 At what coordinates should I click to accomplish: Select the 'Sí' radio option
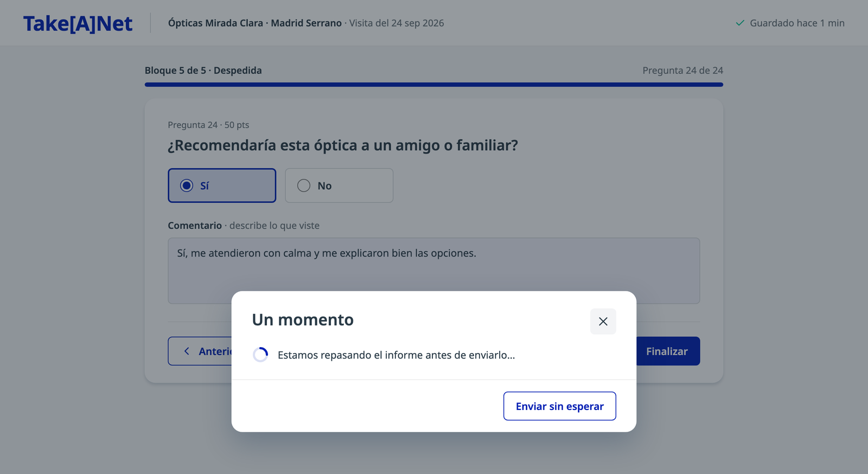pyautogui.click(x=222, y=185)
